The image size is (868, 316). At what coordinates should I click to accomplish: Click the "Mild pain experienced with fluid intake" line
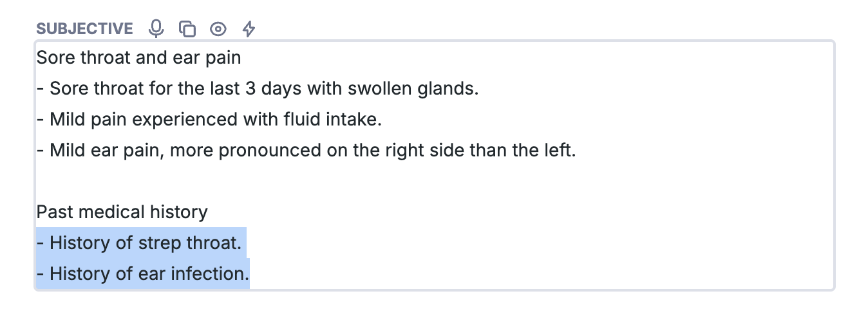tap(202, 119)
